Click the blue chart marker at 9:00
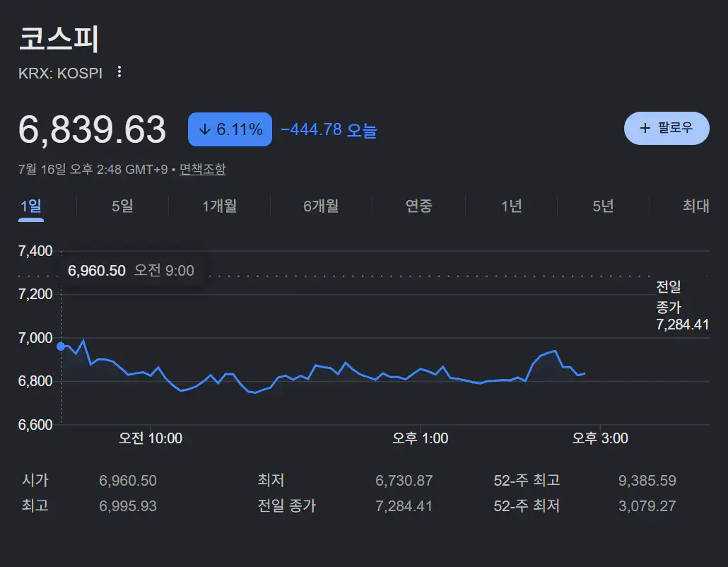The width and height of the screenshot is (728, 567). pos(61,346)
